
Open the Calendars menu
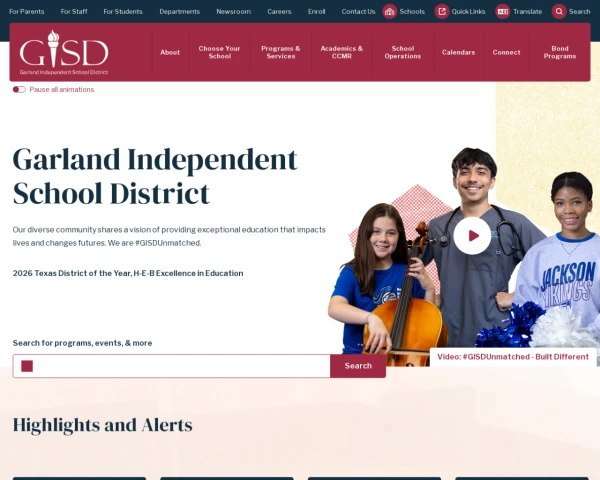tap(458, 52)
